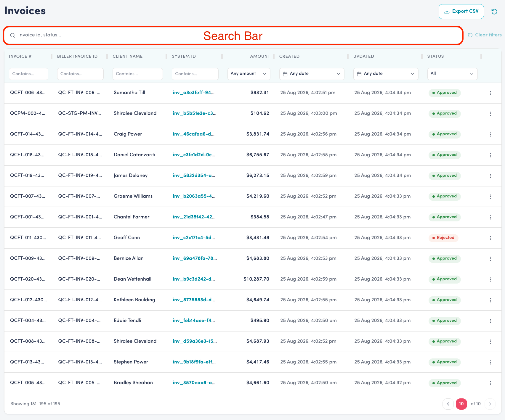Click biller invoice ID QC-STG-PM-INV...
Screen dimensions: 505x420
(x=79, y=113)
